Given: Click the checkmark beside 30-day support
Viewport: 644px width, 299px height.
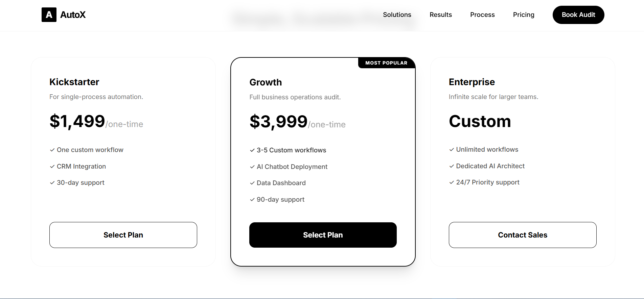Looking at the screenshot, I should [52, 182].
